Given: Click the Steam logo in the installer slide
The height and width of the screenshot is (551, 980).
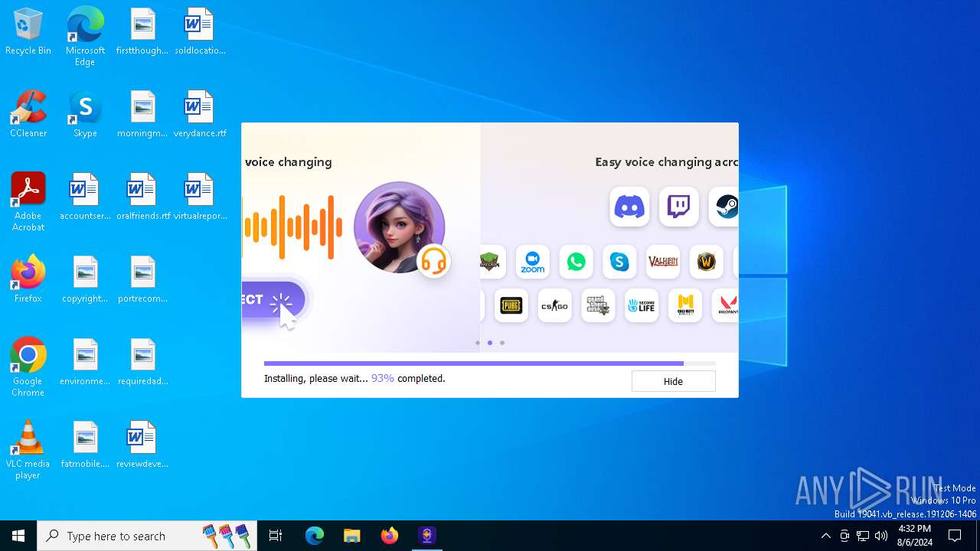Looking at the screenshot, I should click(724, 207).
